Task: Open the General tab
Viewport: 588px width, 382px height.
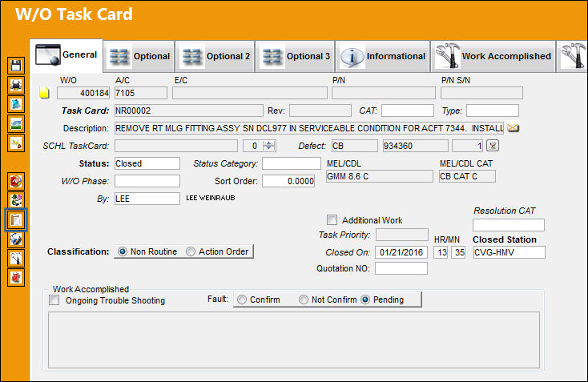Action: pos(66,55)
